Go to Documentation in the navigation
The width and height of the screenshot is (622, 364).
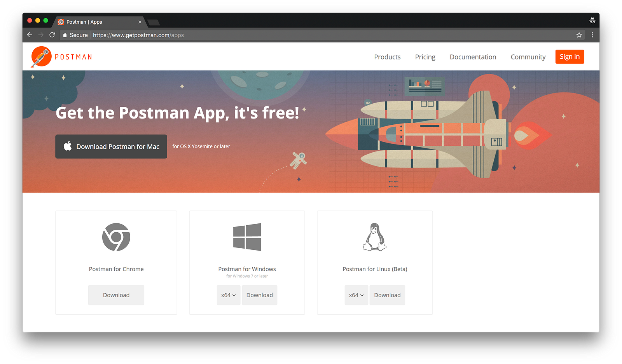pos(473,57)
